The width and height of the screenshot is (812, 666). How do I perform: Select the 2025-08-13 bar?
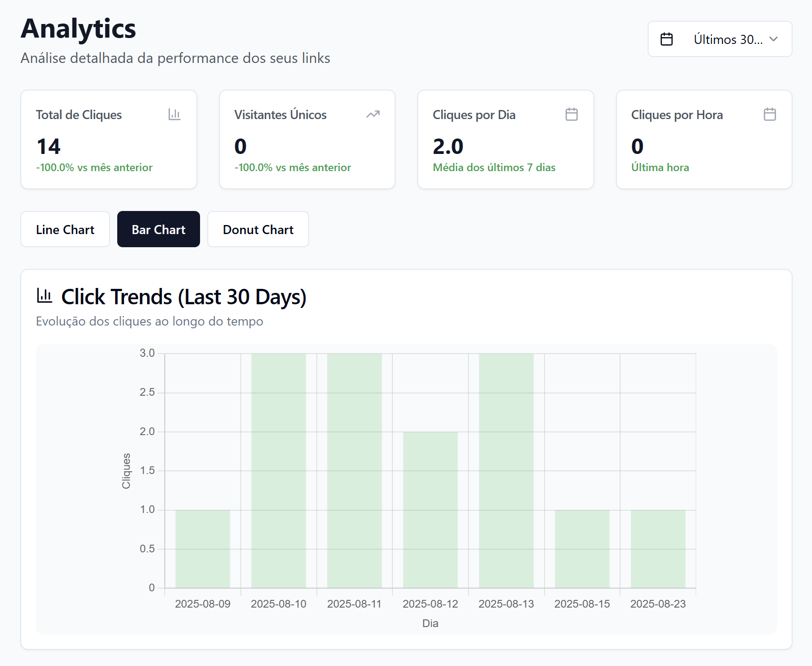(x=506, y=471)
